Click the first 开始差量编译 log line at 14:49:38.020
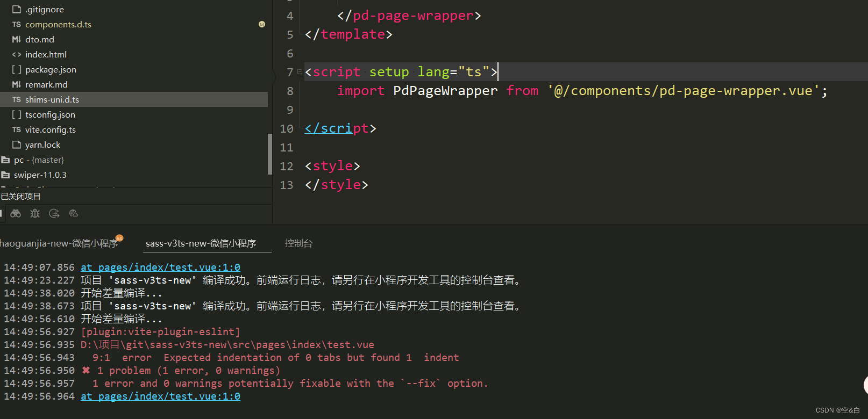Image resolution: width=868 pixels, height=419 pixels. pos(122,293)
